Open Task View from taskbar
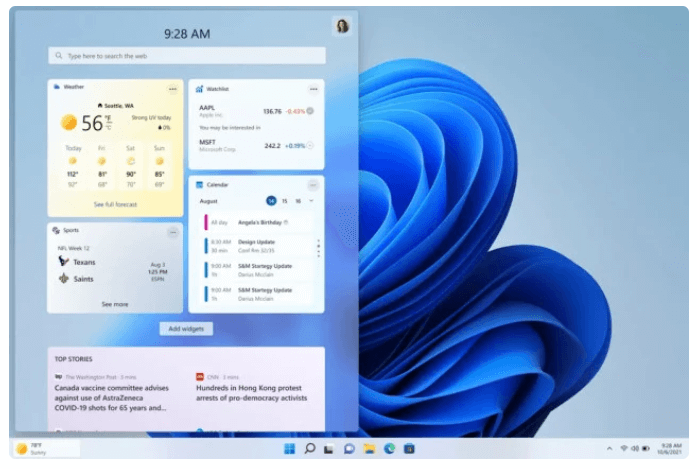The width and height of the screenshot is (697, 469). [x=328, y=449]
